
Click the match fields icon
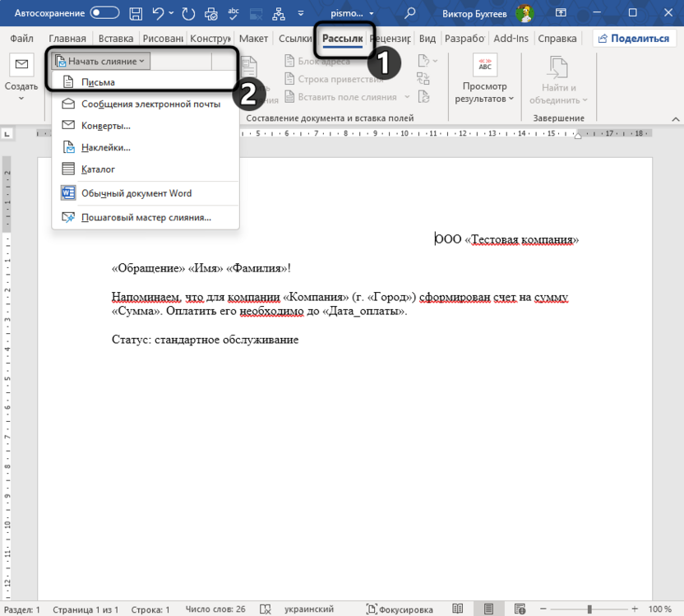(423, 78)
